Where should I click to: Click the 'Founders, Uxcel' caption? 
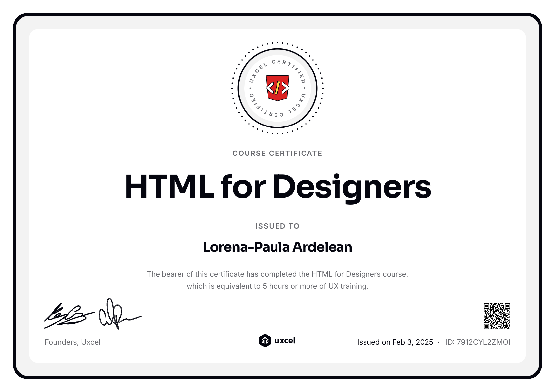click(73, 342)
